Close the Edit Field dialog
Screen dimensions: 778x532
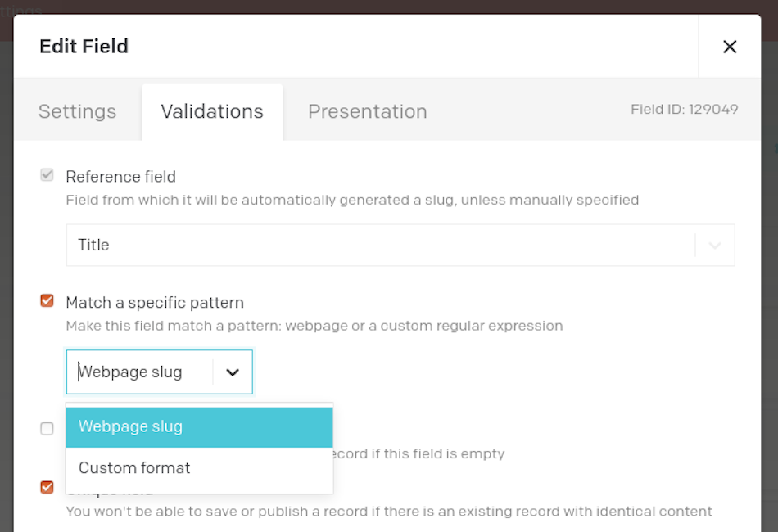(x=730, y=47)
